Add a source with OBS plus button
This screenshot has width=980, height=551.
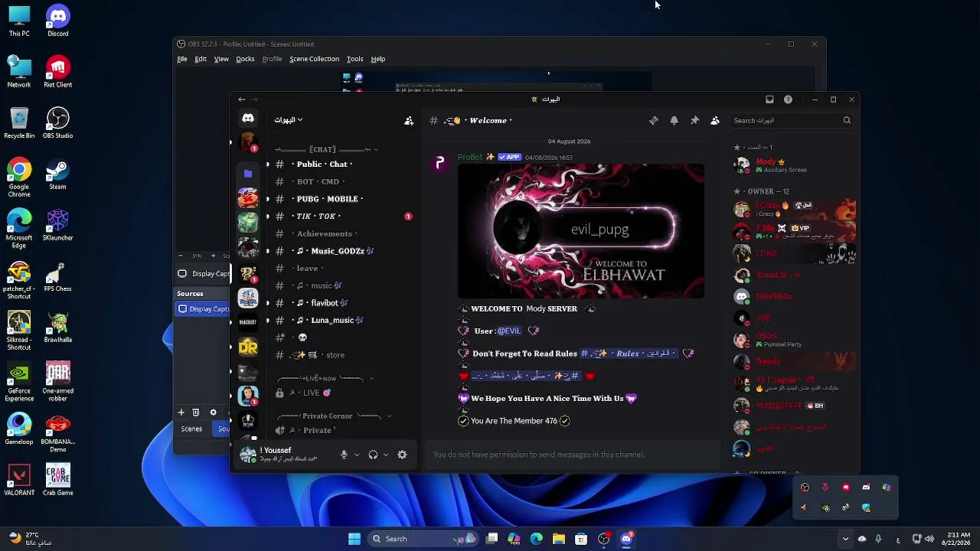point(181,412)
